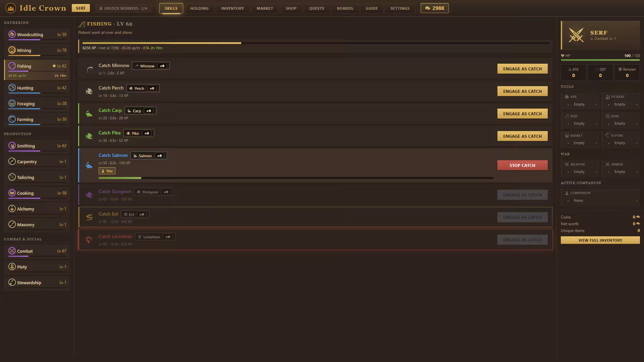Select the Woodcutting skill icon
Viewport: 644px width, 362px height.
tap(12, 34)
